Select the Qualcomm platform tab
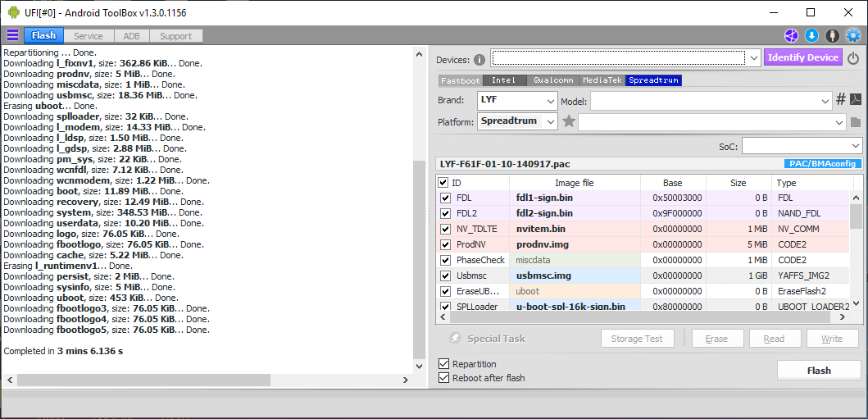This screenshot has width=868, height=419. pos(553,80)
